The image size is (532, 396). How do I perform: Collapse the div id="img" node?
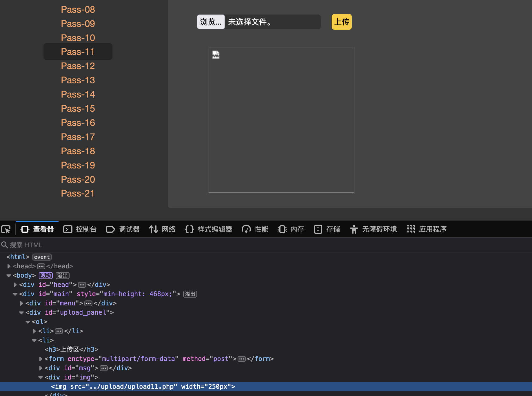pos(41,377)
